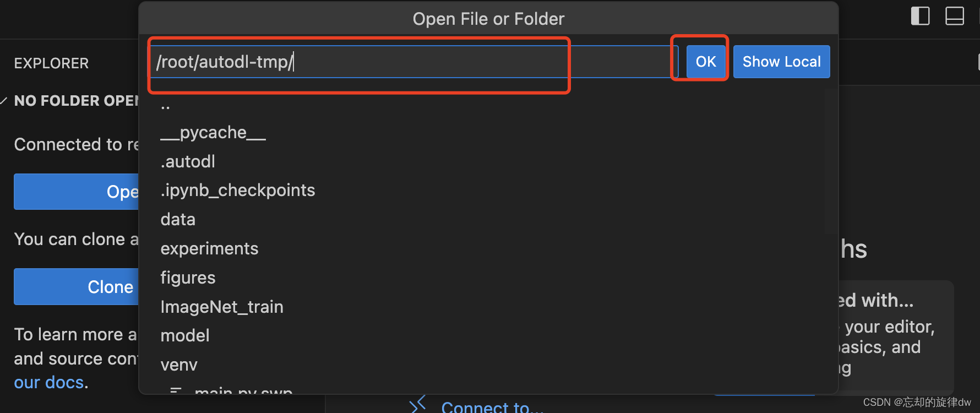Choose the .autodl folder entry

click(188, 162)
